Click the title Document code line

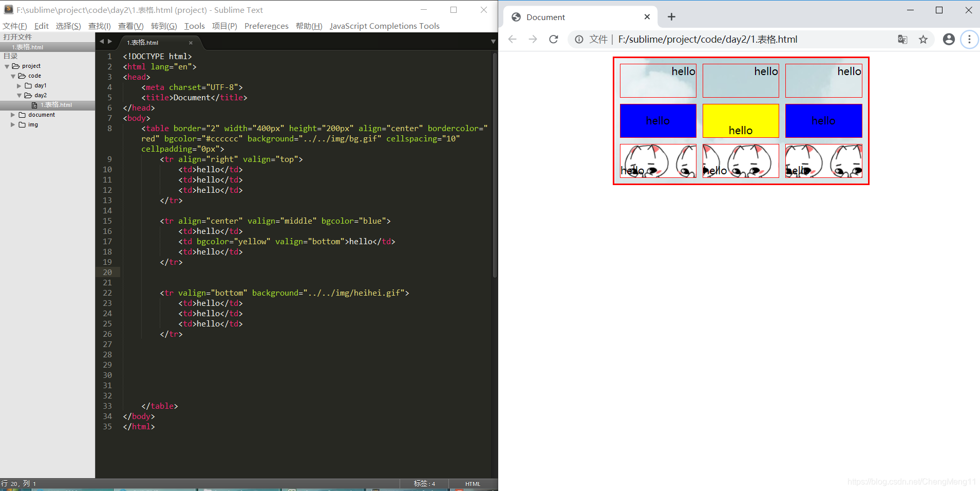(x=194, y=98)
